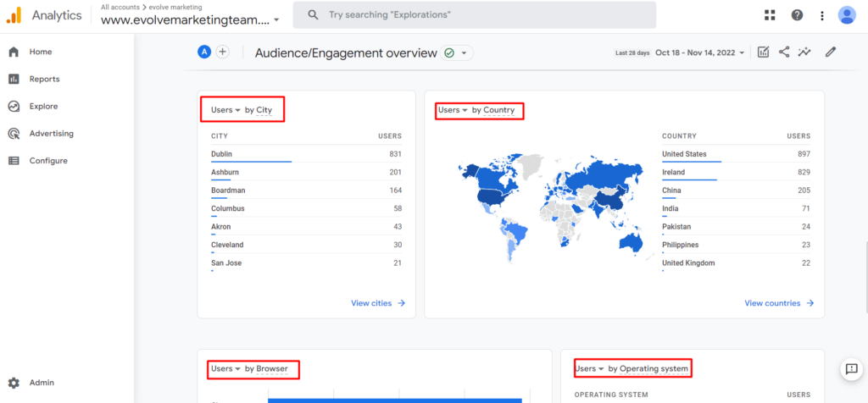Click the Country dimension label
This screenshot has height=403, width=868.
[x=498, y=110]
